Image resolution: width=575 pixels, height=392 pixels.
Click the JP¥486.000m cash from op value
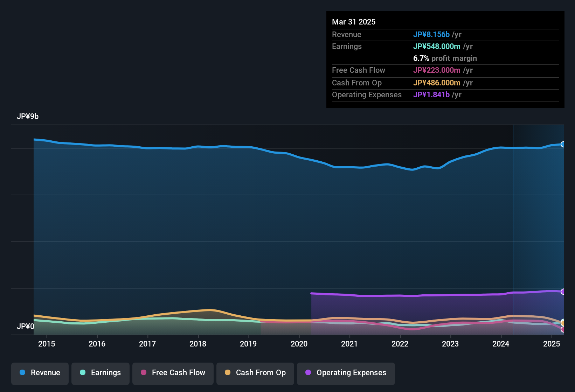437,83
